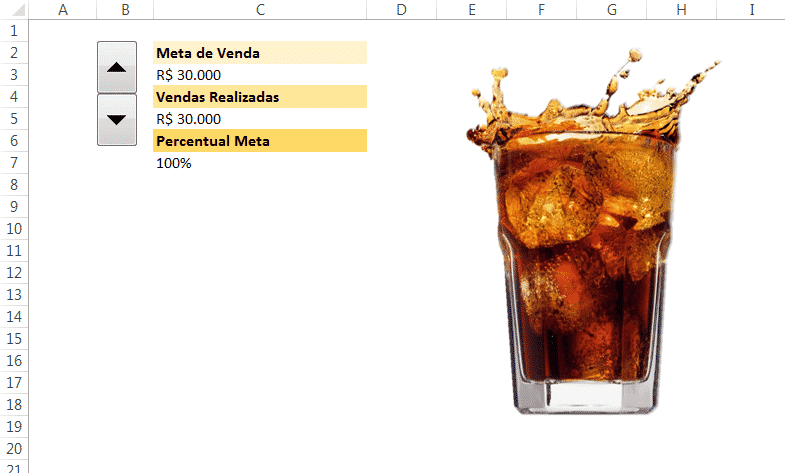Select row 16 header
The width and height of the screenshot is (785, 473).
click(x=14, y=361)
